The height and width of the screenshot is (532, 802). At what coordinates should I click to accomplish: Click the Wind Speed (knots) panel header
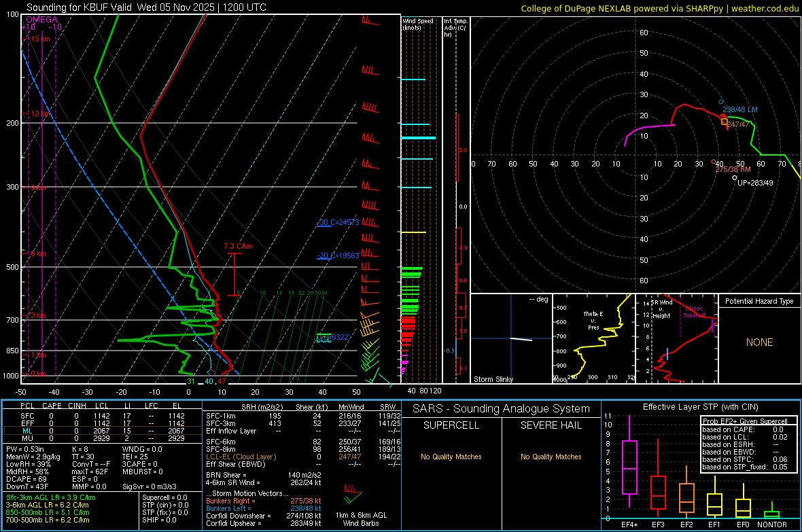coord(417,24)
